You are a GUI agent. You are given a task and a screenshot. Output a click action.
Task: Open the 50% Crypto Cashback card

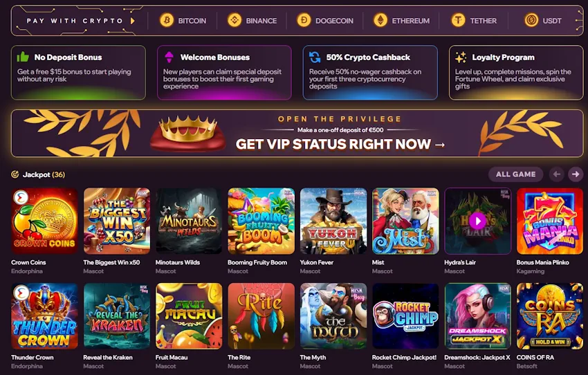[370, 73]
